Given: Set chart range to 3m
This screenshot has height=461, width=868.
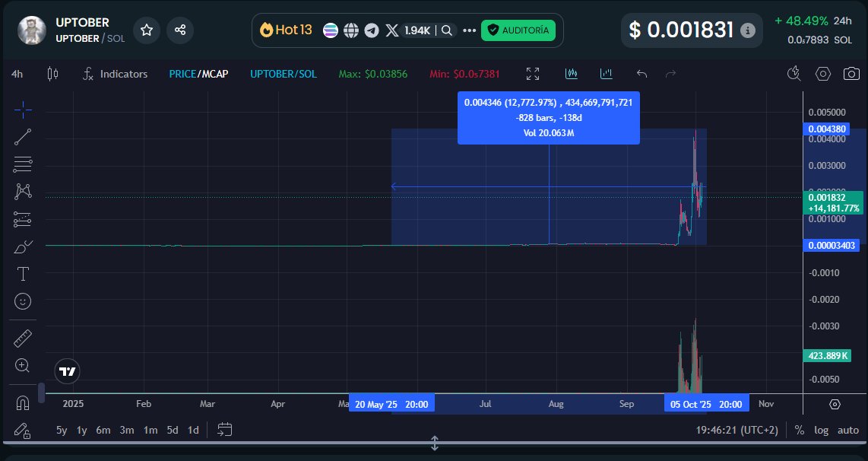Looking at the screenshot, I should pos(127,430).
